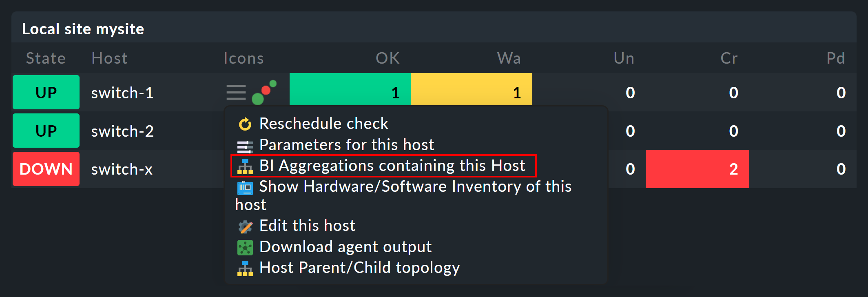Click the UP state badge of switch-2
The image size is (868, 297).
coord(46,131)
